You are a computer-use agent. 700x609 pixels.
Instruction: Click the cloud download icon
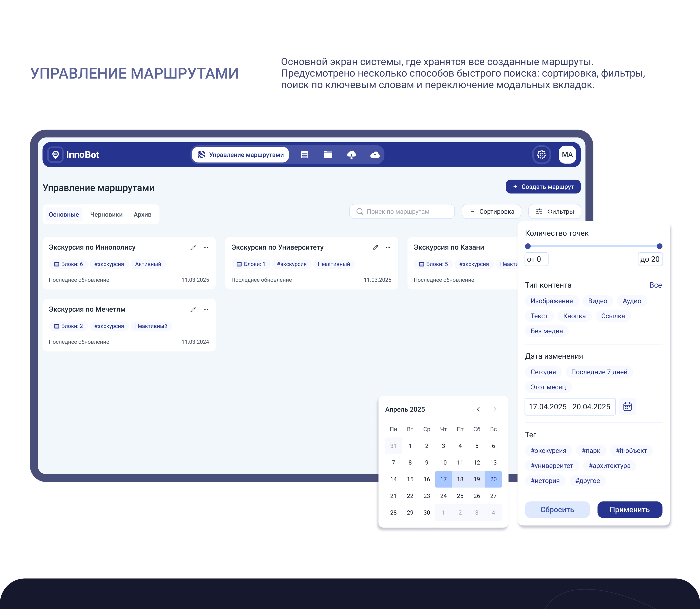tap(351, 155)
